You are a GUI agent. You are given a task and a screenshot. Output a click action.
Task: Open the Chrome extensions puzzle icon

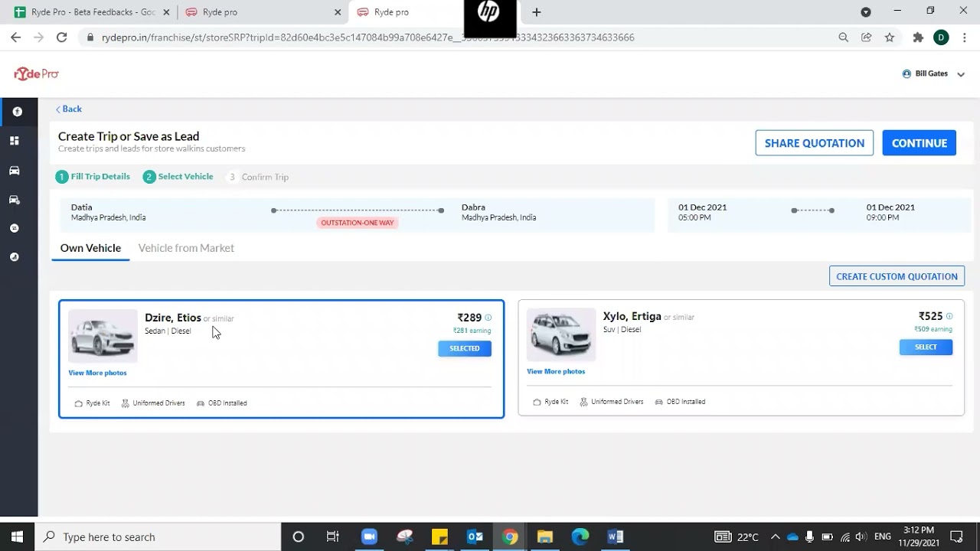pyautogui.click(x=919, y=37)
